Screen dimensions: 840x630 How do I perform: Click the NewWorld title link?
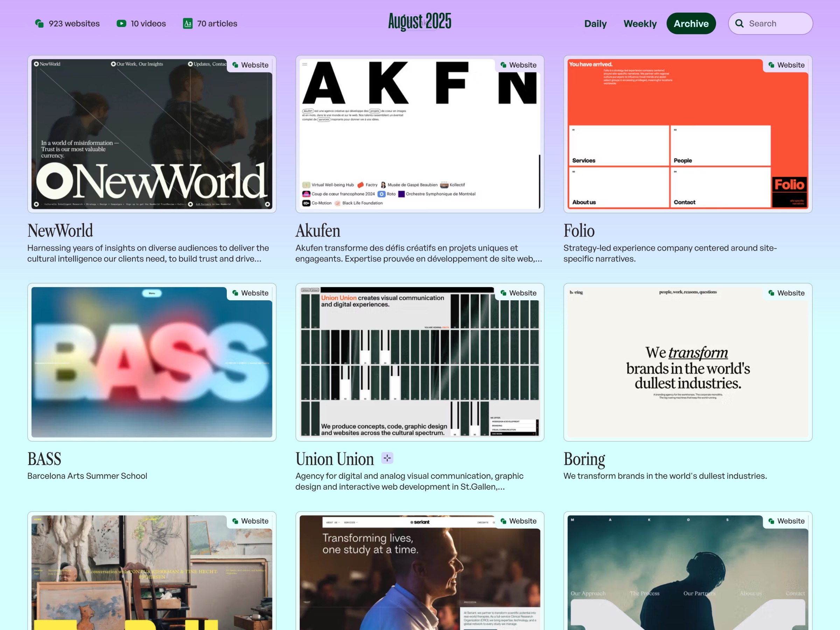(60, 231)
